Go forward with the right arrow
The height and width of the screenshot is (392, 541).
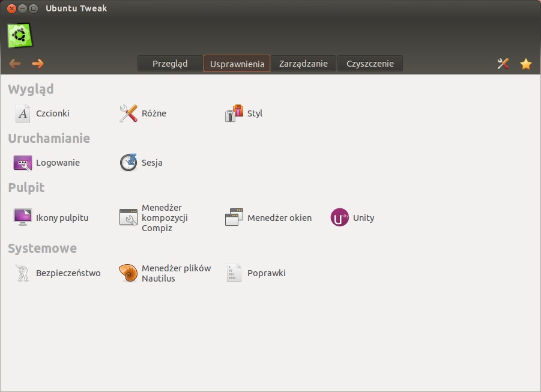[38, 64]
